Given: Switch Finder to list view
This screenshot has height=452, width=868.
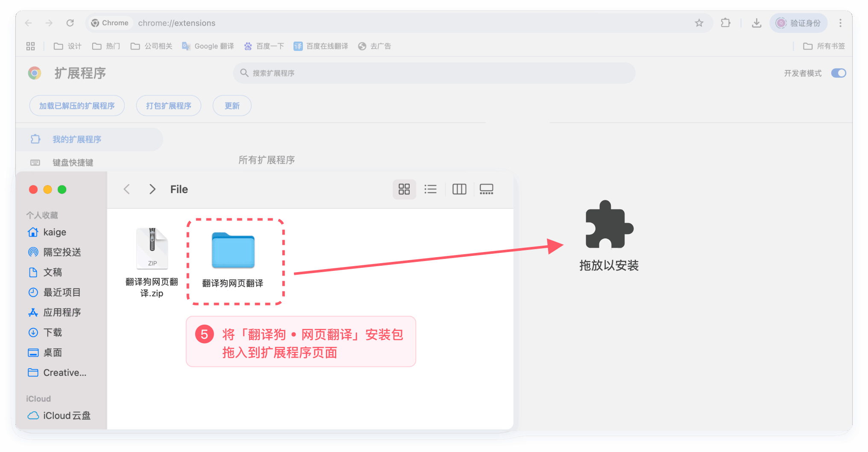Looking at the screenshot, I should [x=430, y=189].
